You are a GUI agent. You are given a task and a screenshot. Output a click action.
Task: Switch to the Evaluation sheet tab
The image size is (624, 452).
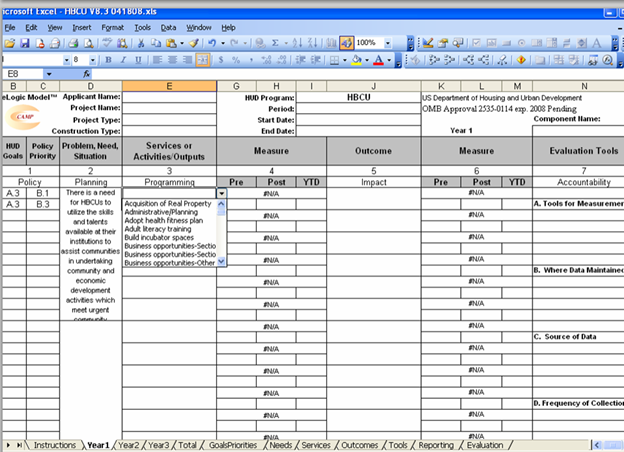(x=485, y=445)
